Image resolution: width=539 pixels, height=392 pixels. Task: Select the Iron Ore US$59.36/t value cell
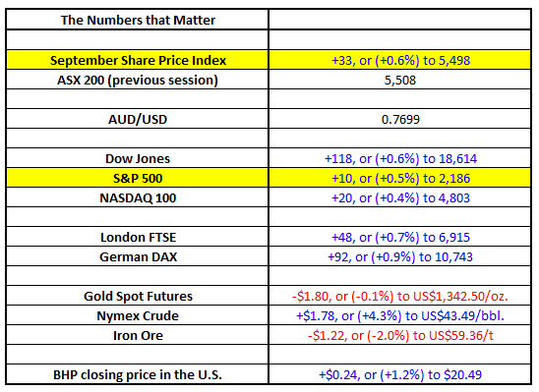400,335
